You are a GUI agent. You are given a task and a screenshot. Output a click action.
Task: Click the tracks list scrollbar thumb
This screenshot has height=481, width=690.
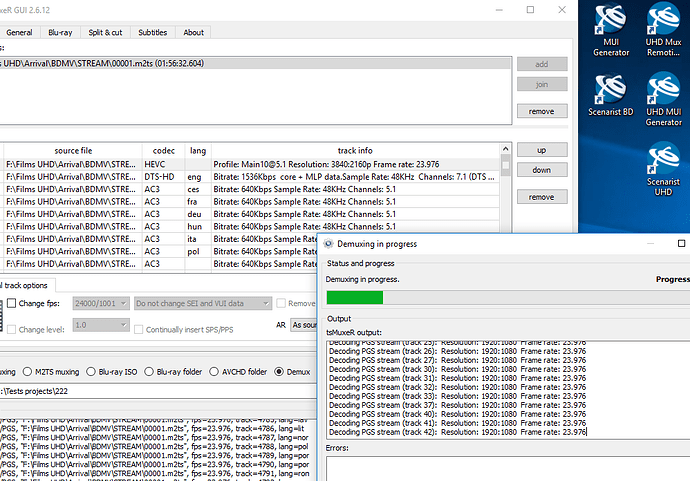point(506,165)
